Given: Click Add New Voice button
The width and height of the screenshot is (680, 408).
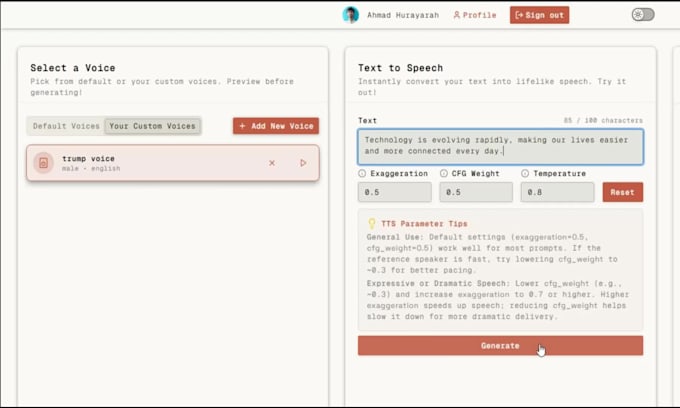Looking at the screenshot, I should pyautogui.click(x=276, y=126).
